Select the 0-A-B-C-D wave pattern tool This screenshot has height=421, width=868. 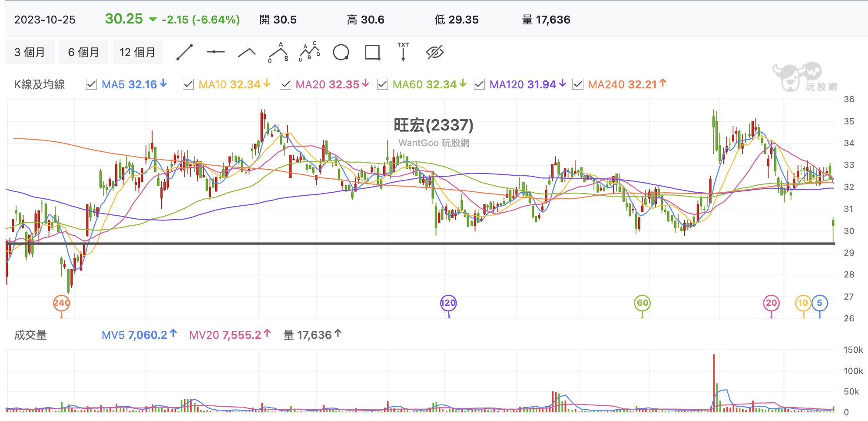click(x=310, y=52)
